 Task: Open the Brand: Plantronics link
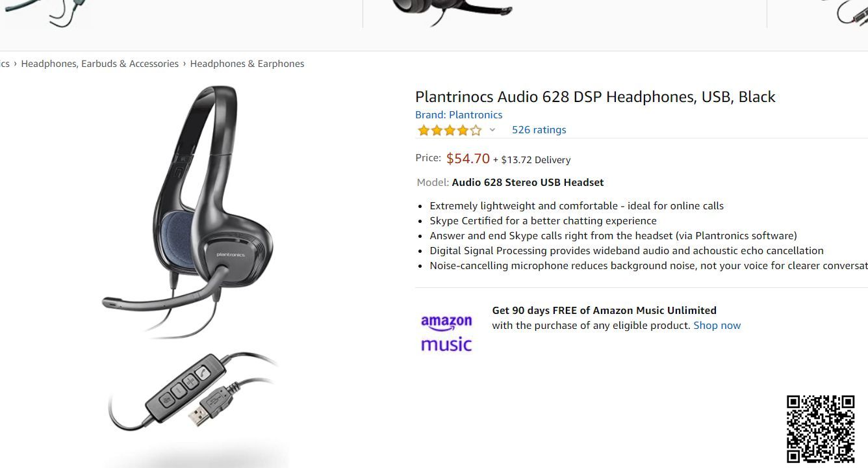point(459,115)
